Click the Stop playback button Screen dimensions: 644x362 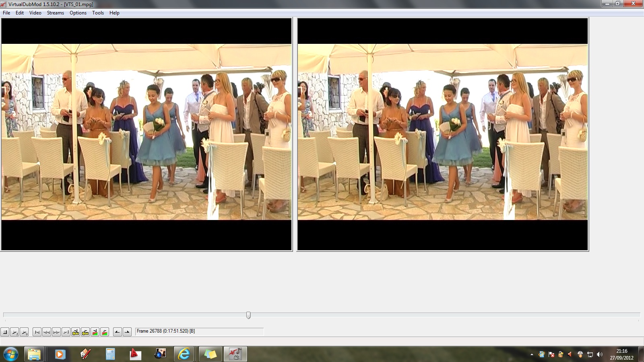click(x=5, y=332)
